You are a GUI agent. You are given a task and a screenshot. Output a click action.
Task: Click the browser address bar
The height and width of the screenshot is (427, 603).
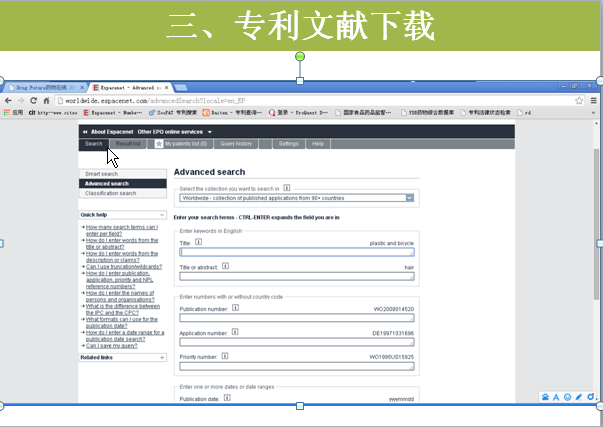315,101
